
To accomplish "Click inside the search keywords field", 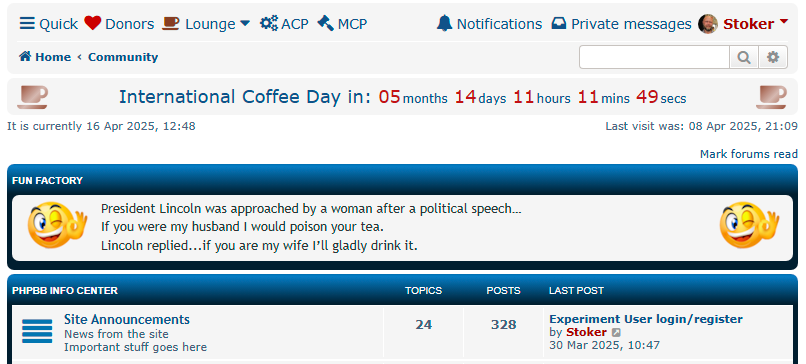I will coord(654,57).
